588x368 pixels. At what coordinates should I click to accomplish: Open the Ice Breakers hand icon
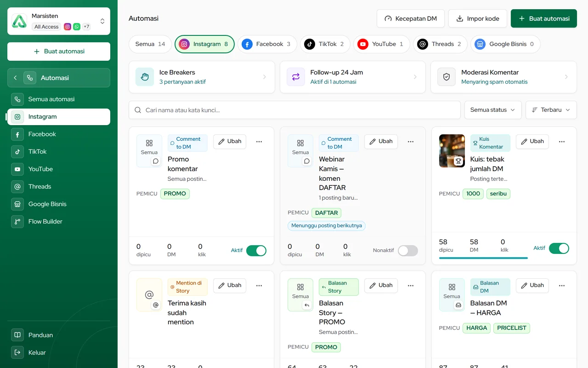(x=145, y=77)
